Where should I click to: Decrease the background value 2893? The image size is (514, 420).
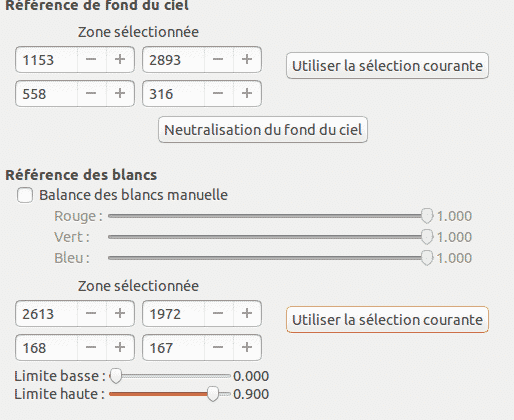point(218,60)
